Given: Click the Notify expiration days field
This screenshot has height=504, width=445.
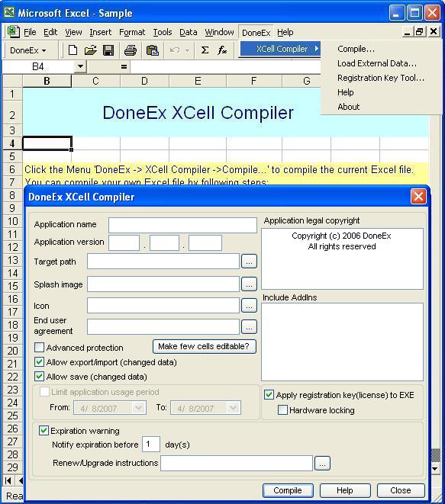Looking at the screenshot, I should [151, 445].
